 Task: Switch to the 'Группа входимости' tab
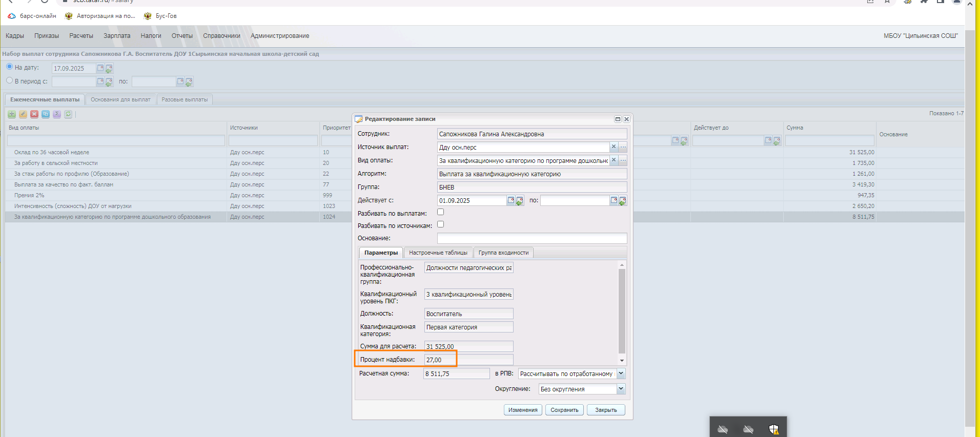click(x=503, y=253)
